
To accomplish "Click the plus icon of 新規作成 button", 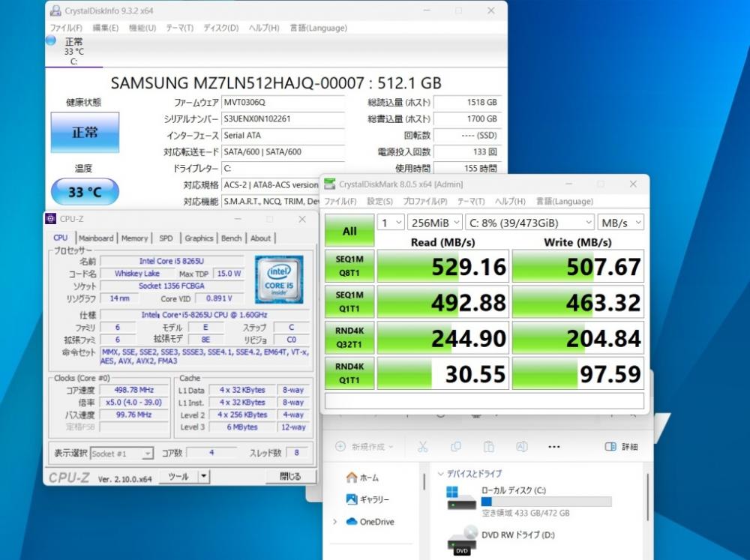I will tap(340, 446).
